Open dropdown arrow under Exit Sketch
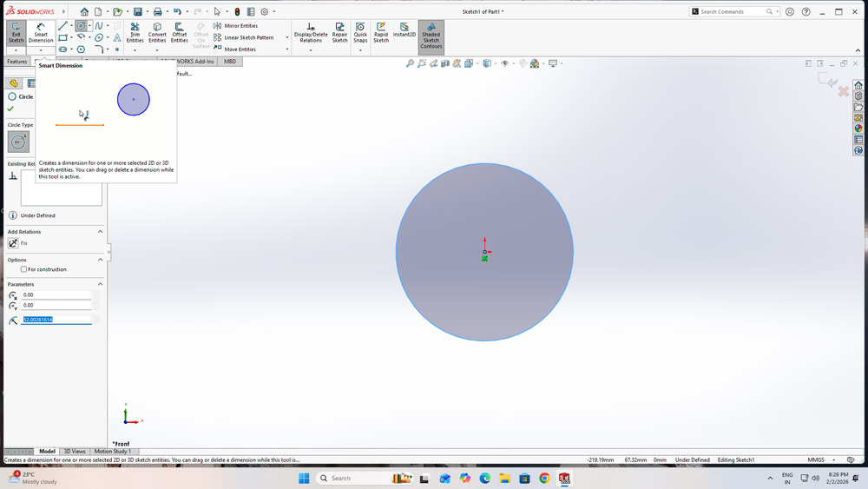 point(16,50)
